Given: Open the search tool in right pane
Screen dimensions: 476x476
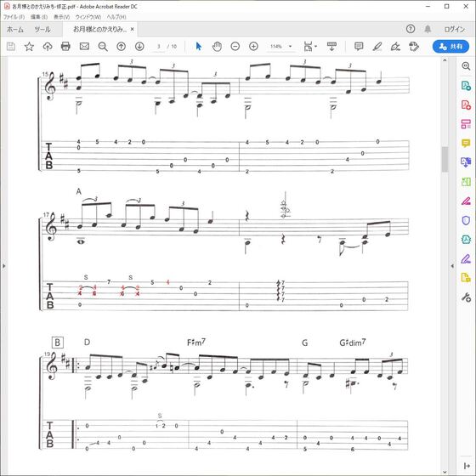Looking at the screenshot, I should 466,66.
